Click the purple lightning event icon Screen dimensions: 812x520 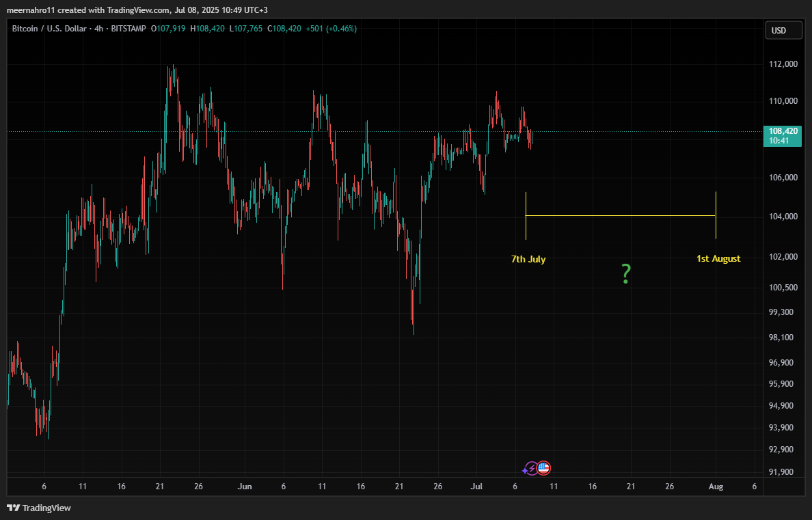[530, 469]
